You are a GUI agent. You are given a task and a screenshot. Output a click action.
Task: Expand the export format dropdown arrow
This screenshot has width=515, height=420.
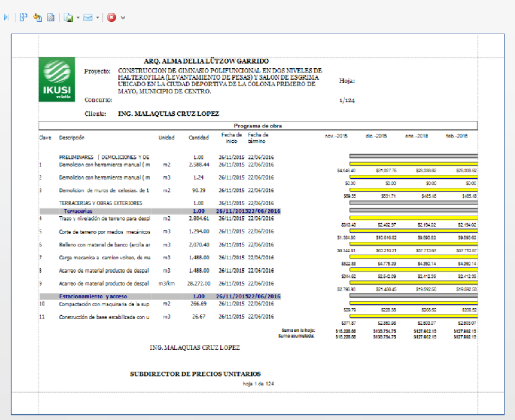click(x=78, y=17)
